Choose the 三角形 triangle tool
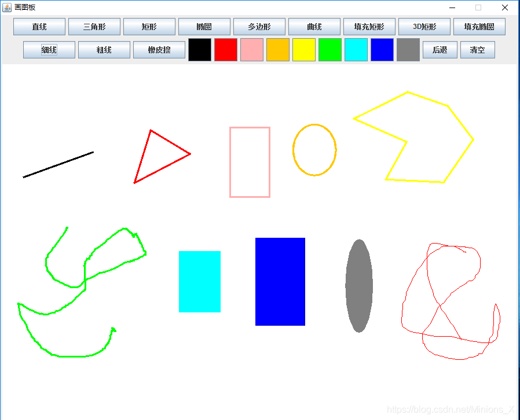The image size is (520, 420). pyautogui.click(x=94, y=27)
